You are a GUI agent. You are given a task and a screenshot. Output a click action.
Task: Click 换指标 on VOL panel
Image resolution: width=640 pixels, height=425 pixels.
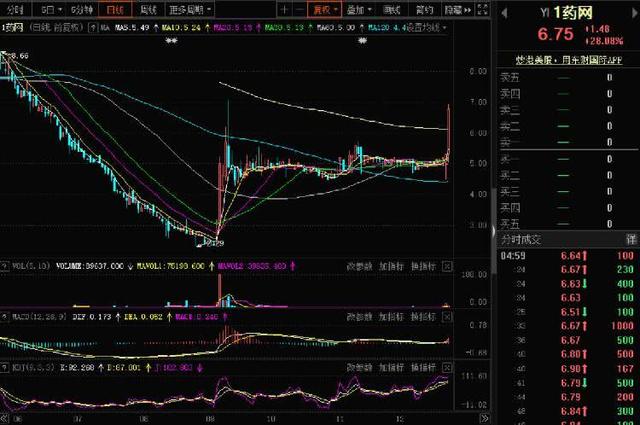pyautogui.click(x=424, y=266)
